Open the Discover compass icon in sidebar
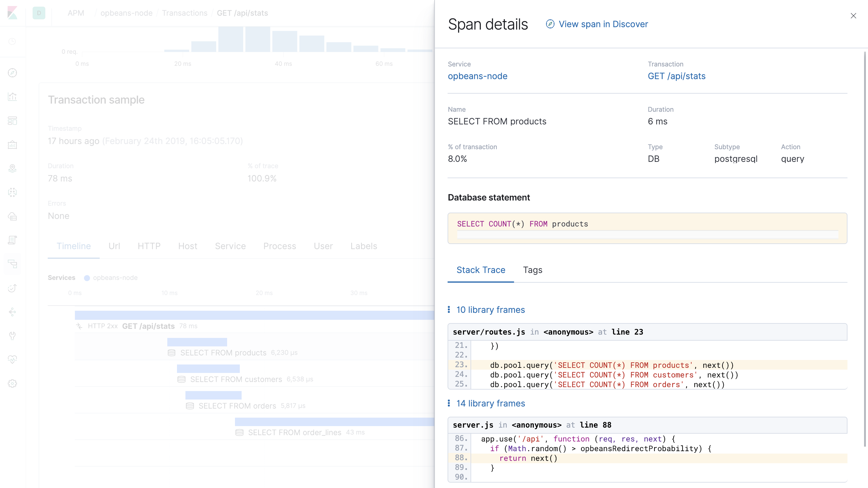The height and width of the screenshot is (488, 868). (x=12, y=73)
